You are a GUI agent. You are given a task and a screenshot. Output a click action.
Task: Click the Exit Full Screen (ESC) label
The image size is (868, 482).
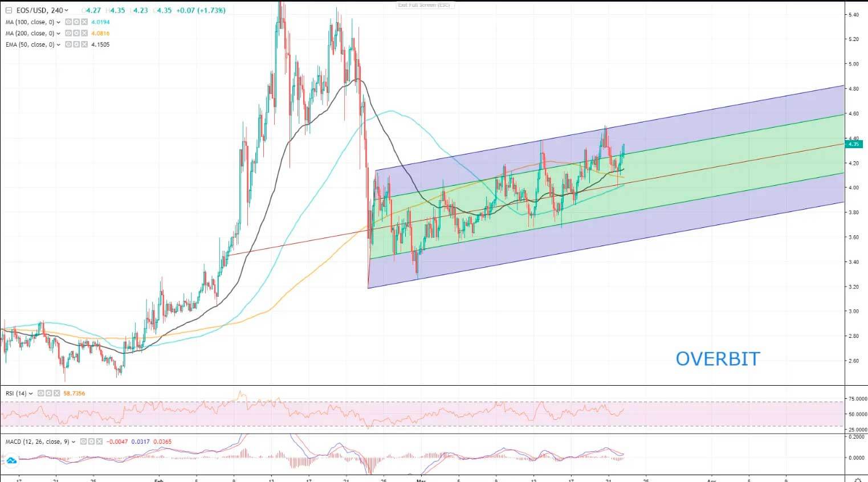tap(424, 5)
